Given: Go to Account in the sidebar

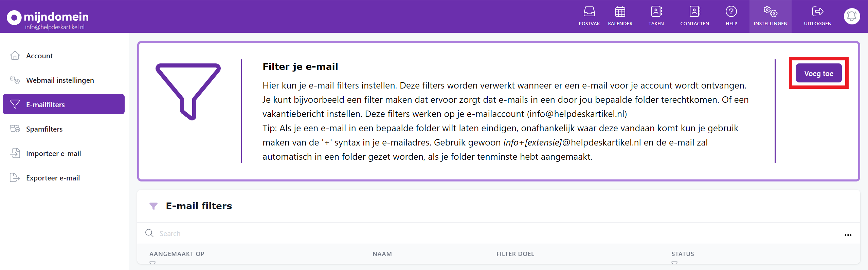Looking at the screenshot, I should [x=39, y=55].
